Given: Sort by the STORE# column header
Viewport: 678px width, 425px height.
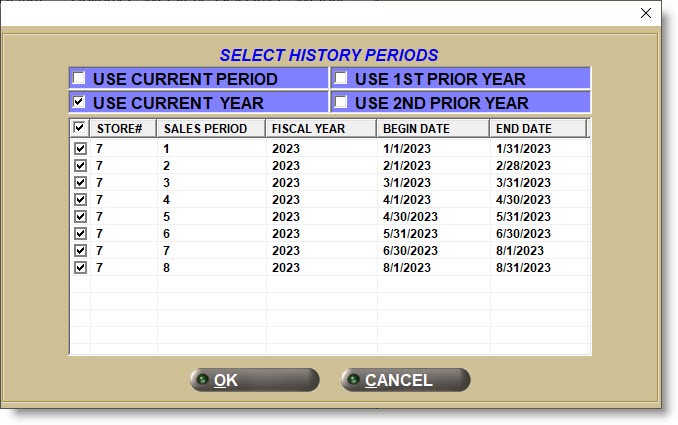Looking at the screenshot, I should coord(123,129).
